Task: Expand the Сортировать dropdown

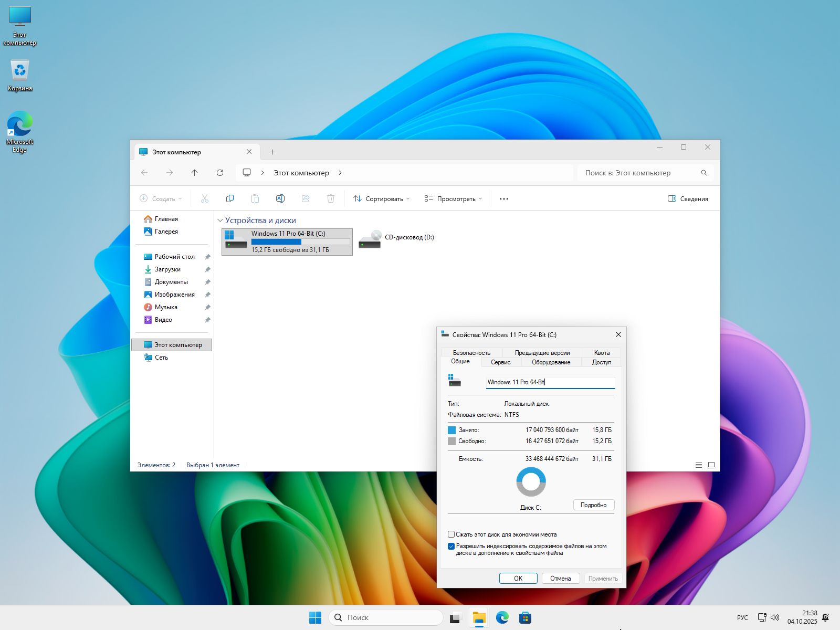Action: coord(382,199)
